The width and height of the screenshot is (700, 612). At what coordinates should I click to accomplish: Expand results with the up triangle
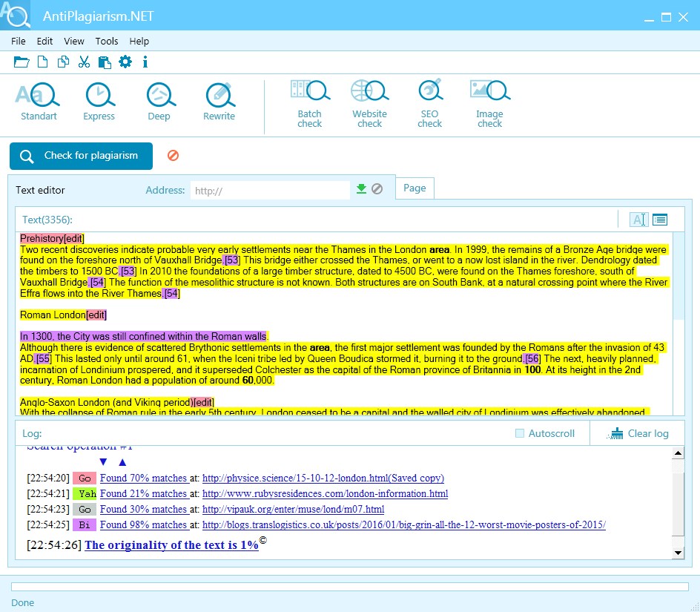click(x=121, y=461)
